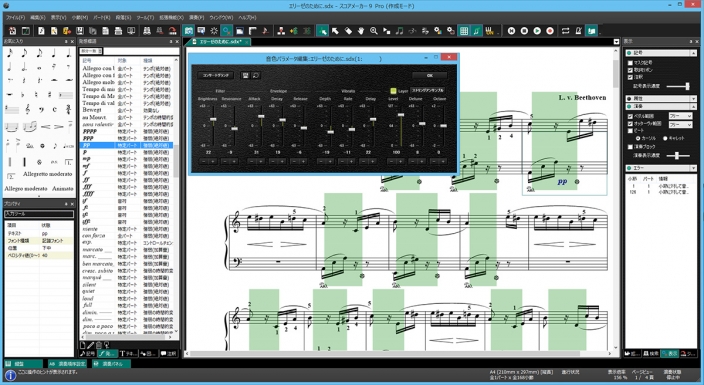
Task: Click the loop repeat playback icon
Action: tap(566, 31)
